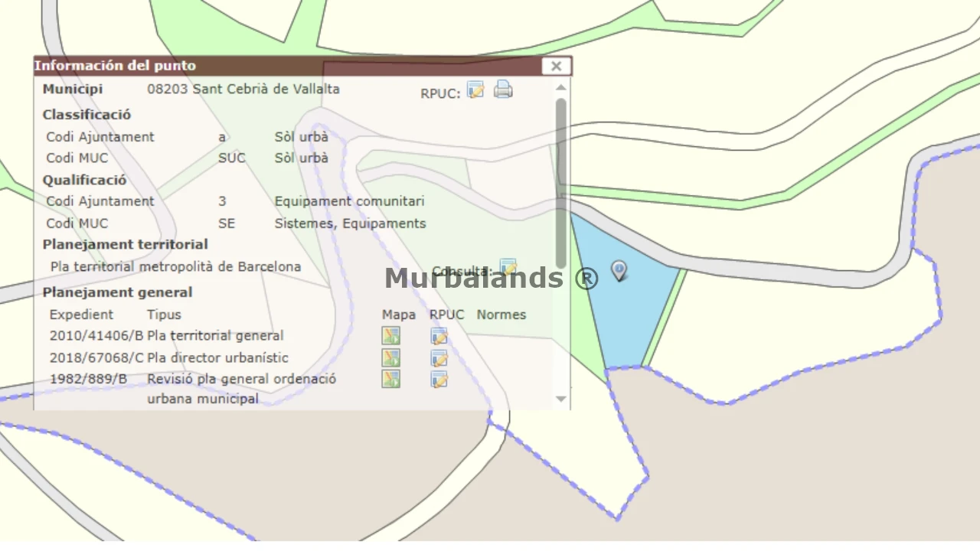Image resolution: width=980 pixels, height=551 pixels.
Task: Open RPUC icon for expedient 2010/41406/B
Action: [x=439, y=336]
